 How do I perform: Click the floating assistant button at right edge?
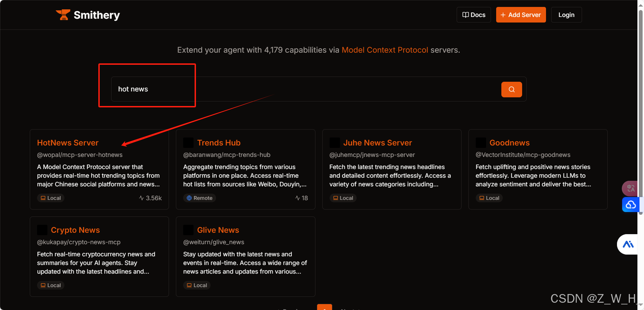[628, 245]
